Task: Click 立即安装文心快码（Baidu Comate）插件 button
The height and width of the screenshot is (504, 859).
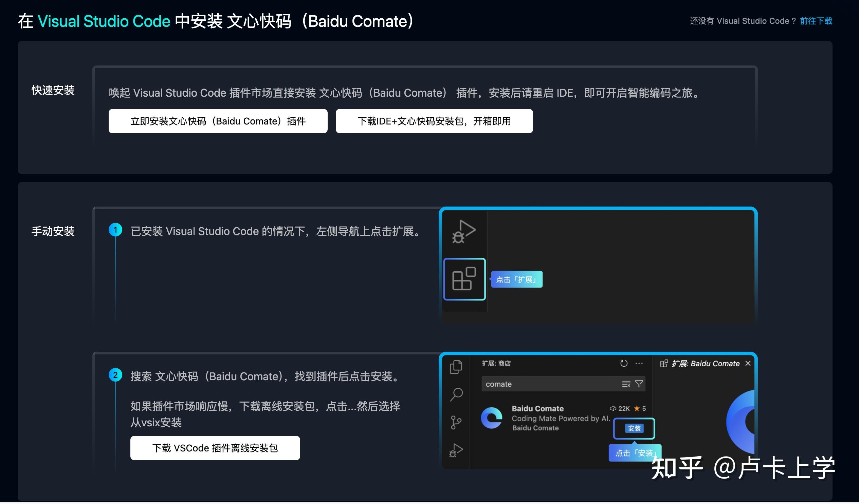Action: coord(218,121)
